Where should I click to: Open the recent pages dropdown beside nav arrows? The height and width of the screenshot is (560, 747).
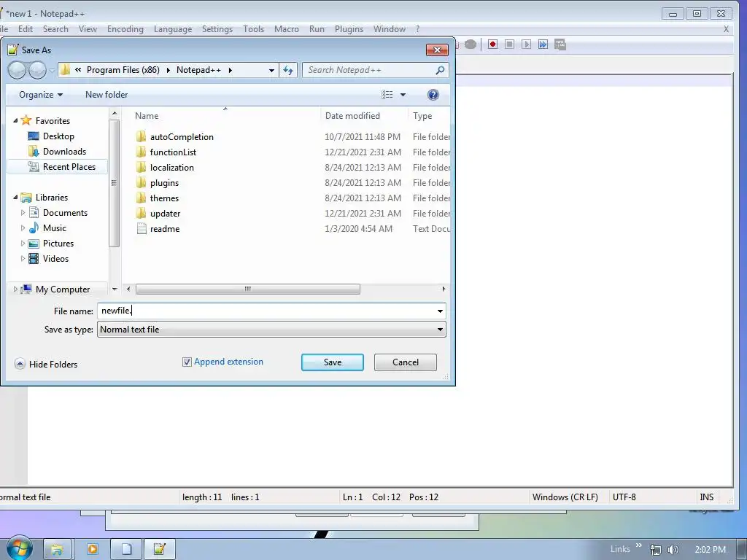(x=52, y=71)
